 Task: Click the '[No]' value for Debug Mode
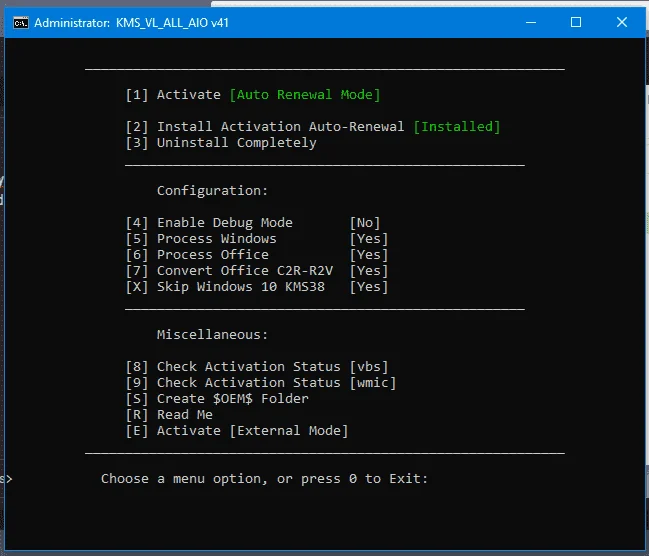pos(365,223)
